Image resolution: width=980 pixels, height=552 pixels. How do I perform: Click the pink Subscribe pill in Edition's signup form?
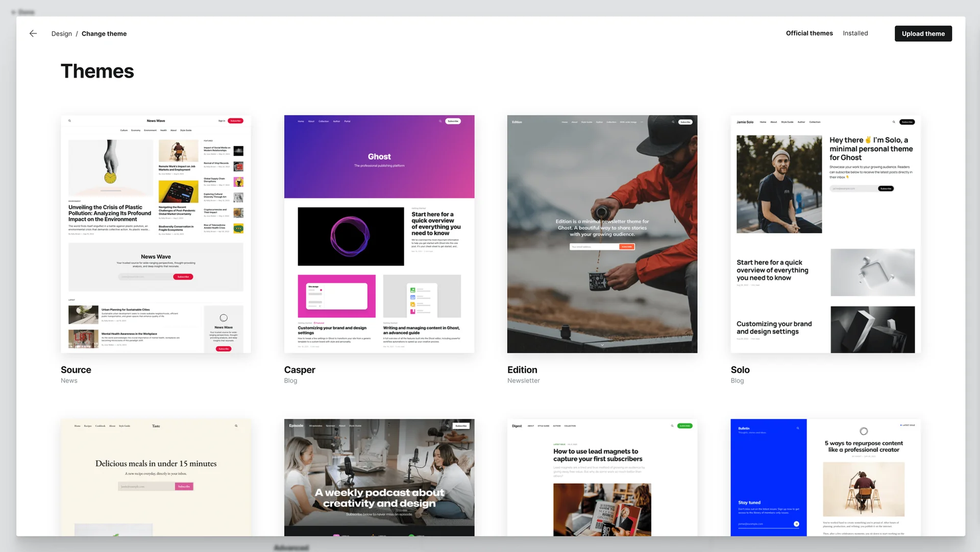click(x=626, y=247)
